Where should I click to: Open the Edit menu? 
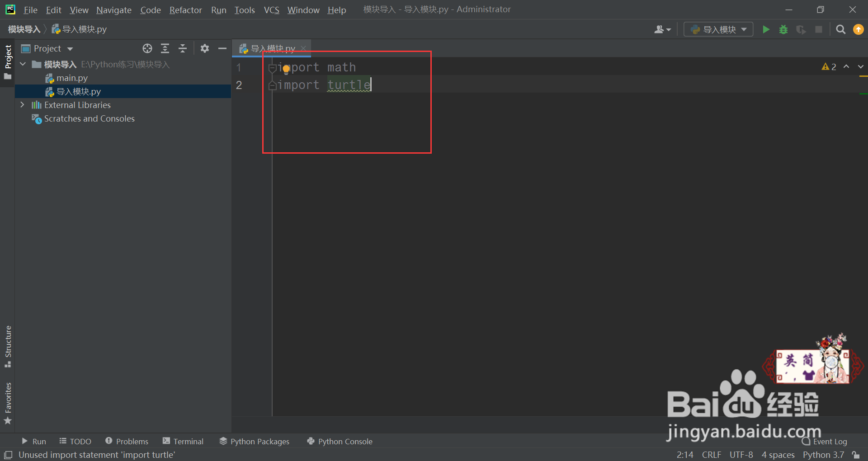pyautogui.click(x=53, y=9)
